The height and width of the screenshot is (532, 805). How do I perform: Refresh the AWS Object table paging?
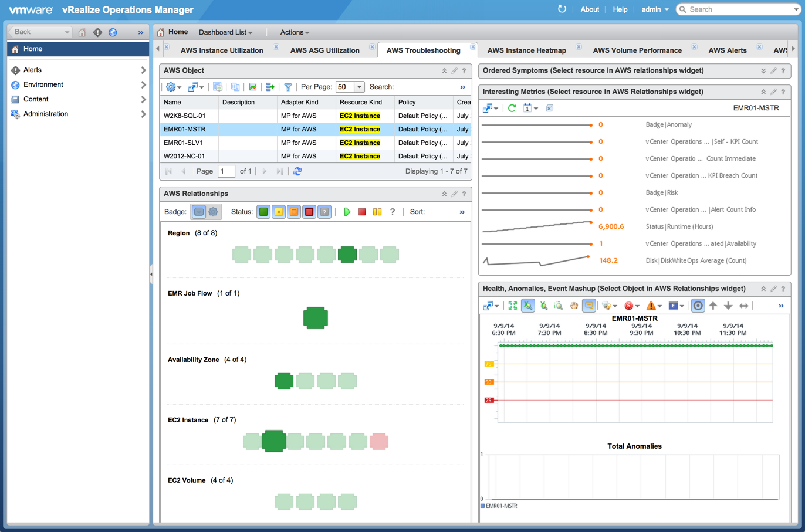(297, 171)
